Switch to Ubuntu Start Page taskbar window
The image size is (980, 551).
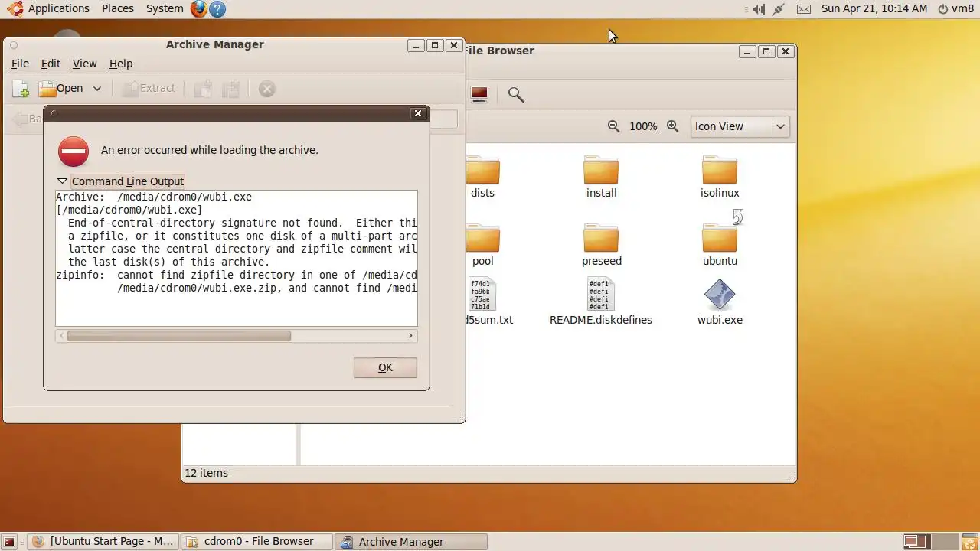pyautogui.click(x=104, y=541)
